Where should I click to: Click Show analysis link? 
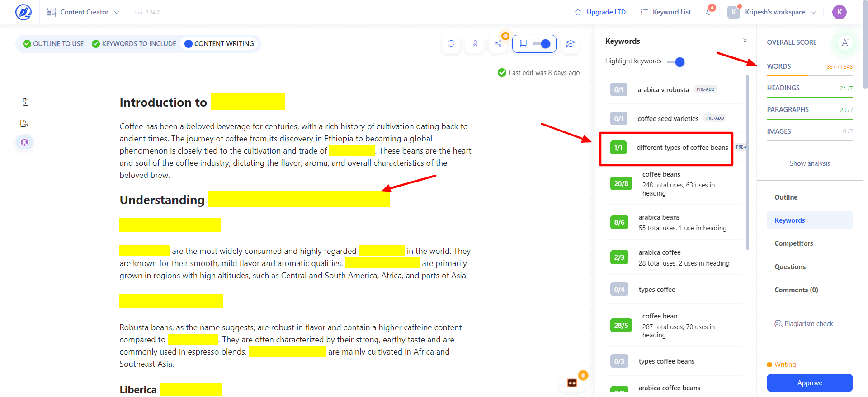[x=810, y=163]
